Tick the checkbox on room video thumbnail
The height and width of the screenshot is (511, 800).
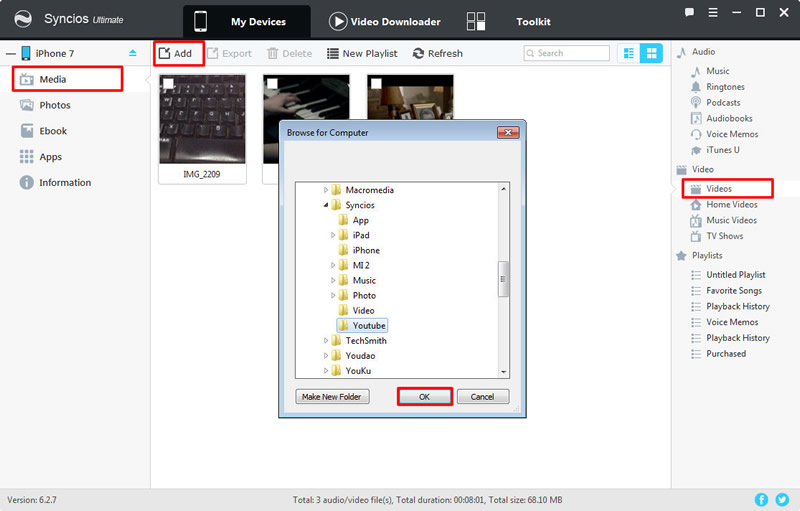[x=377, y=83]
